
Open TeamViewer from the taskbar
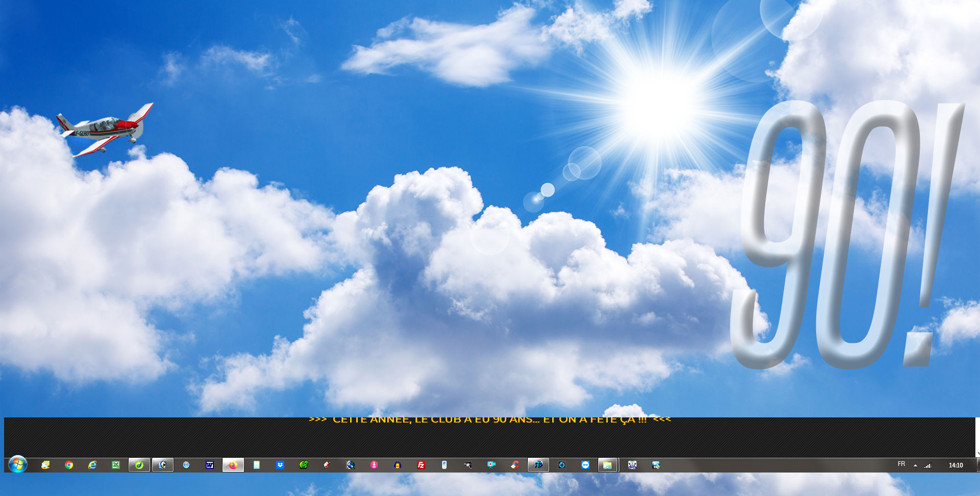pyautogui.click(x=585, y=465)
